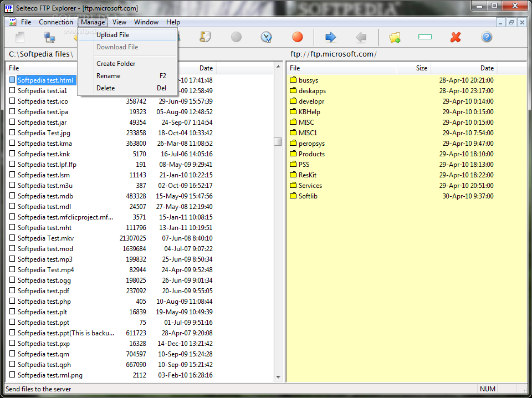Click the local list scrollbar down arrow
This screenshot has width=532, height=398.
[278, 377]
